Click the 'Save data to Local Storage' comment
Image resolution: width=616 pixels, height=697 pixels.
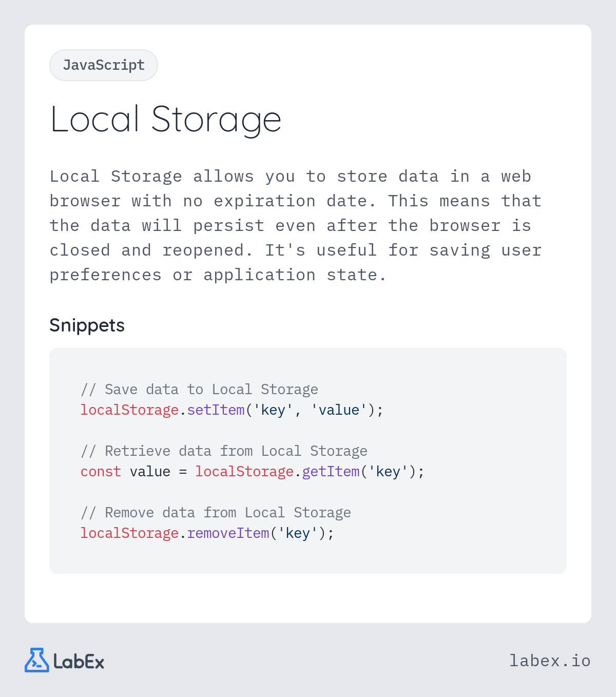coord(199,390)
